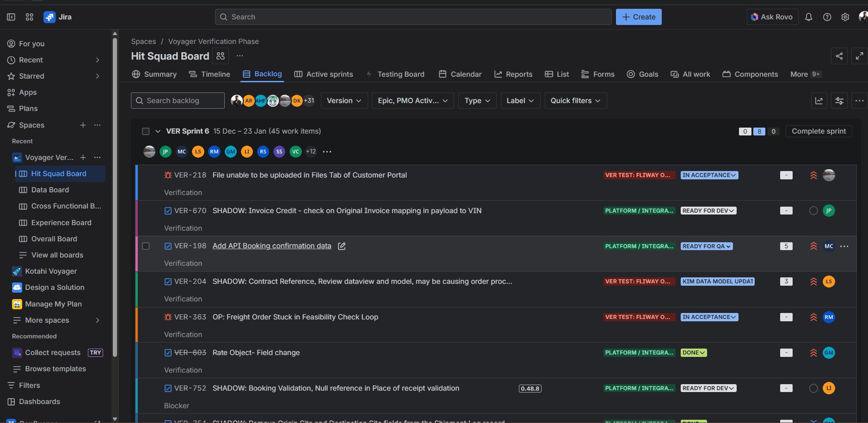Click the Complete sprint button
This screenshot has width=868, height=423.
(x=819, y=131)
